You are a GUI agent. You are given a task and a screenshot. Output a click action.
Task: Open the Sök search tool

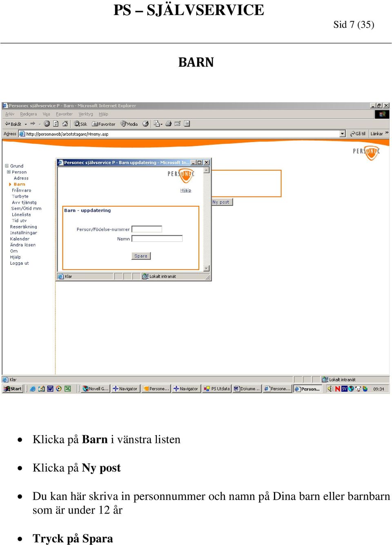[80, 124]
